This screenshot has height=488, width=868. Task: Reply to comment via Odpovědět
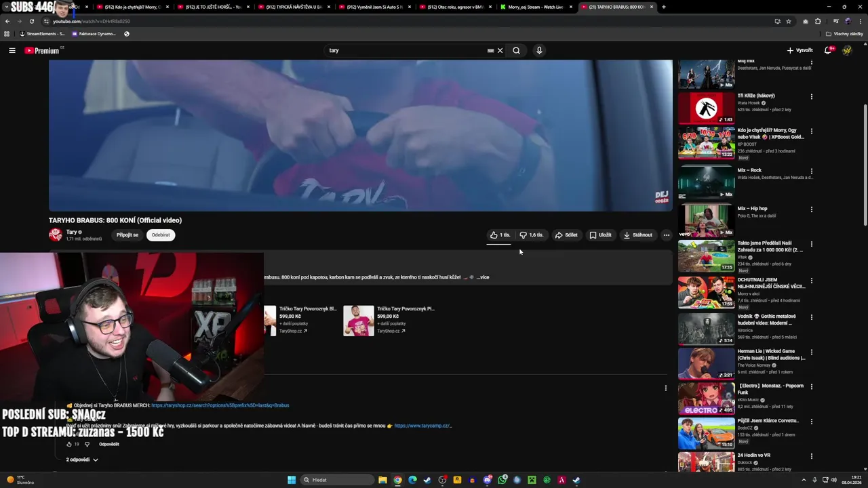click(109, 444)
